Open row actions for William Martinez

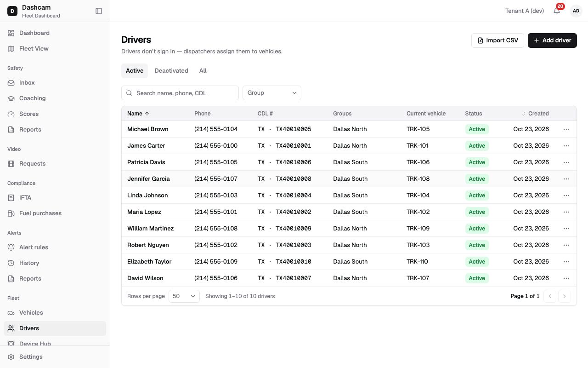pyautogui.click(x=566, y=229)
